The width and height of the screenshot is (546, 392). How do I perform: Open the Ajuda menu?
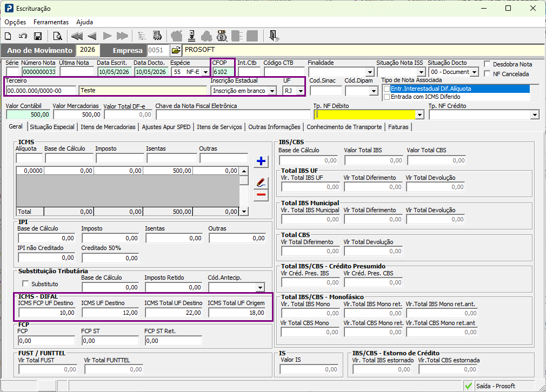pos(85,22)
